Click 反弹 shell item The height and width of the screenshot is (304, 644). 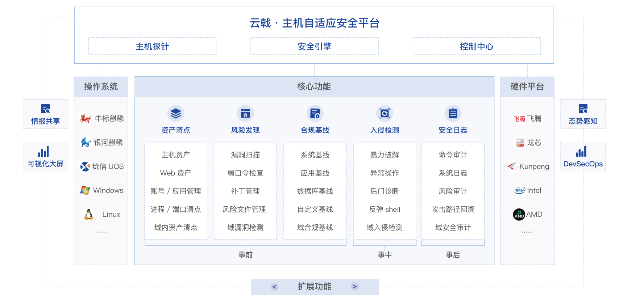coord(385,209)
